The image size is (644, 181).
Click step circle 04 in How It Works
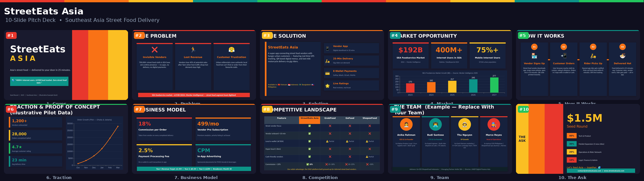(622, 47)
